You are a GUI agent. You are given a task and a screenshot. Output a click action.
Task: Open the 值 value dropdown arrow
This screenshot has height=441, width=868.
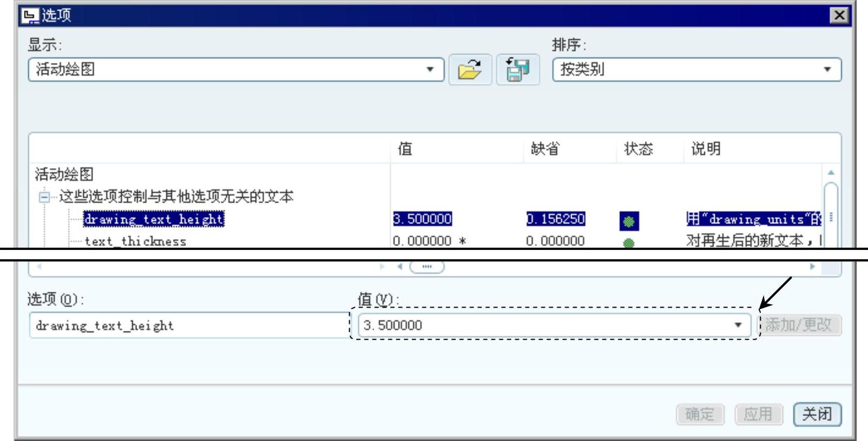pyautogui.click(x=738, y=325)
